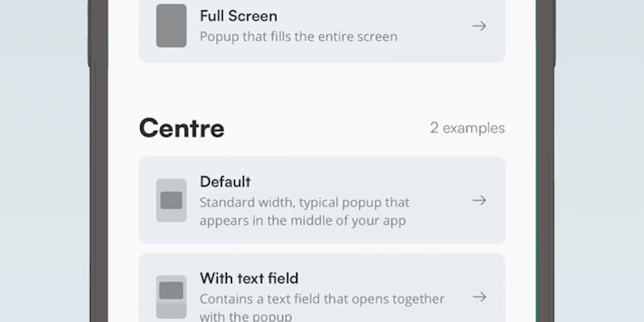Image resolution: width=644 pixels, height=322 pixels.
Task: Click the "2 examples" count label
Action: click(x=467, y=128)
